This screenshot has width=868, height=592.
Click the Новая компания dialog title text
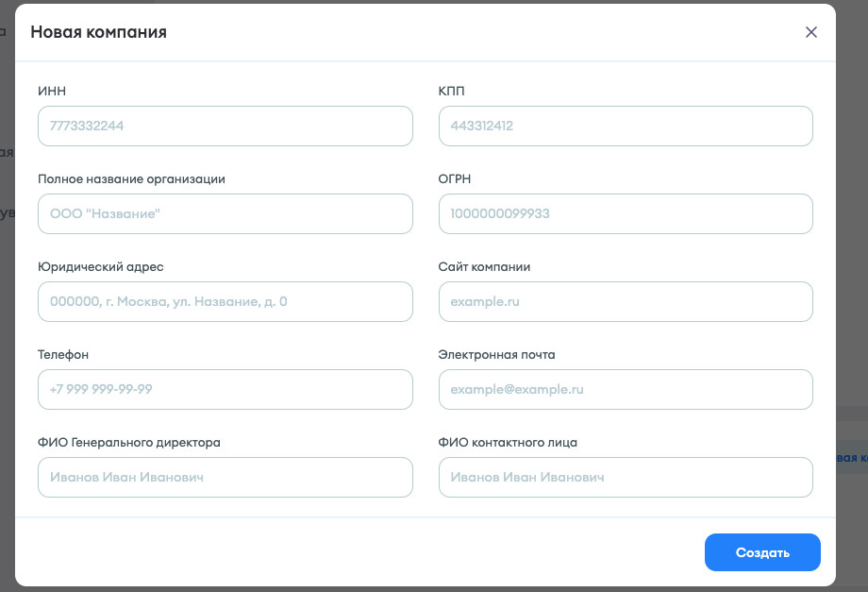tap(98, 32)
